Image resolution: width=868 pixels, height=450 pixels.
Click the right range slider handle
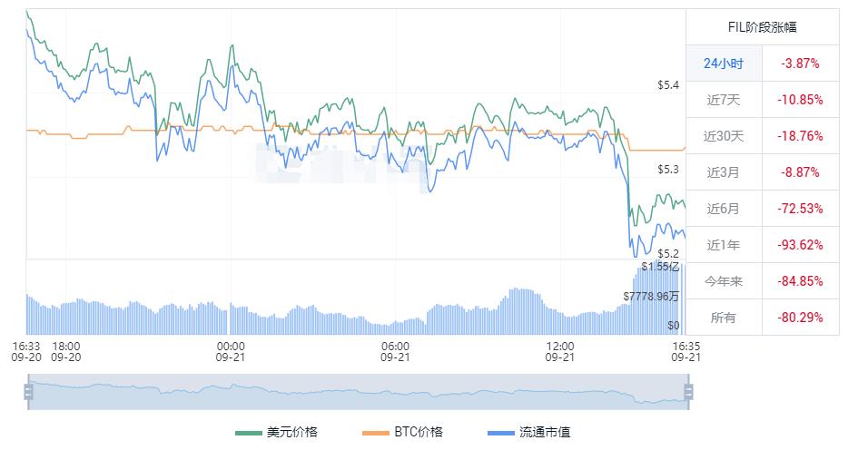pos(688,392)
